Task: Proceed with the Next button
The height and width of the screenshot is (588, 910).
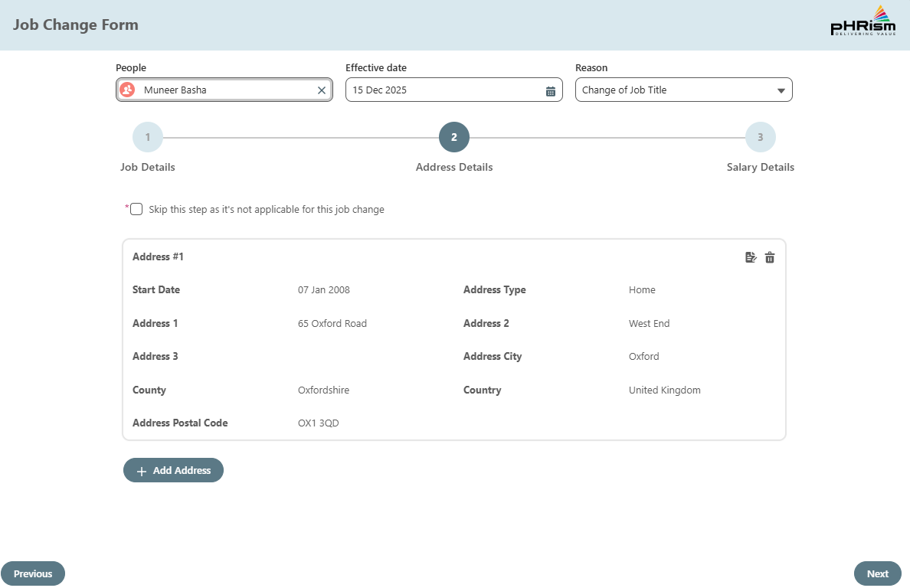Action: pyautogui.click(x=877, y=573)
